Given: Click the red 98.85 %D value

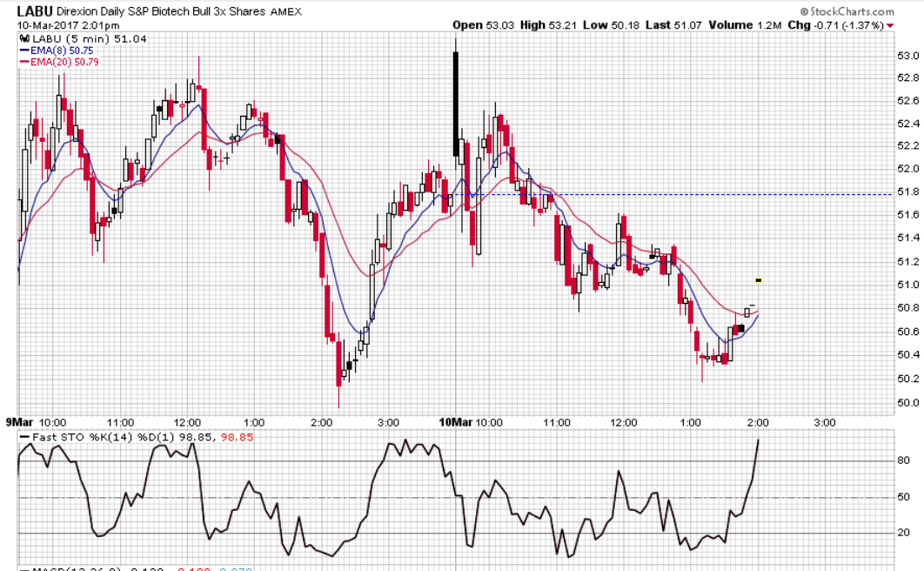Looking at the screenshot, I should click(x=237, y=437).
